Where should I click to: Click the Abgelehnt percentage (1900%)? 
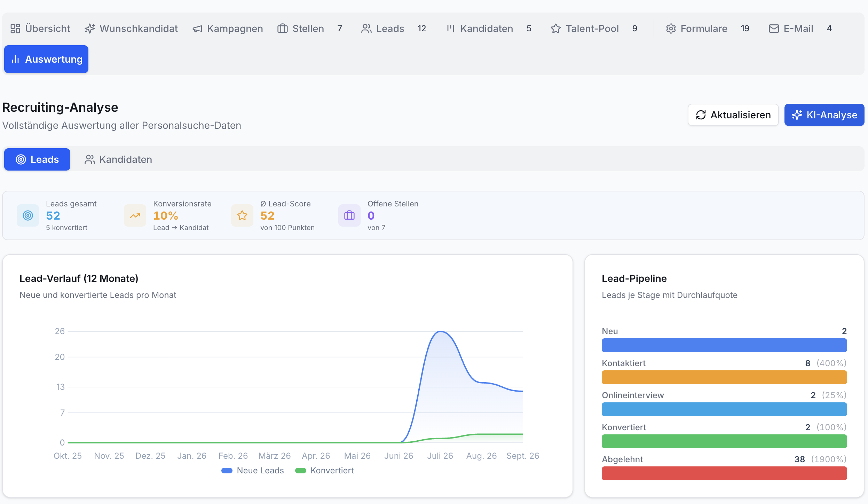click(x=829, y=459)
